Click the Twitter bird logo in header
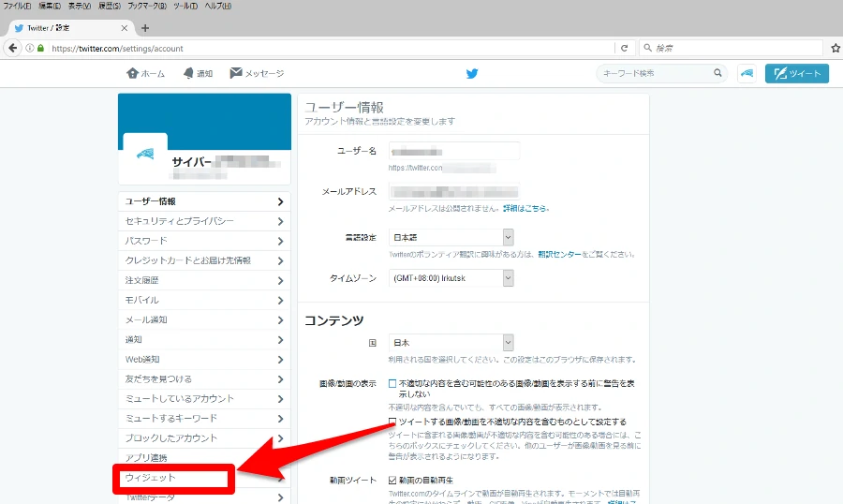 click(471, 74)
